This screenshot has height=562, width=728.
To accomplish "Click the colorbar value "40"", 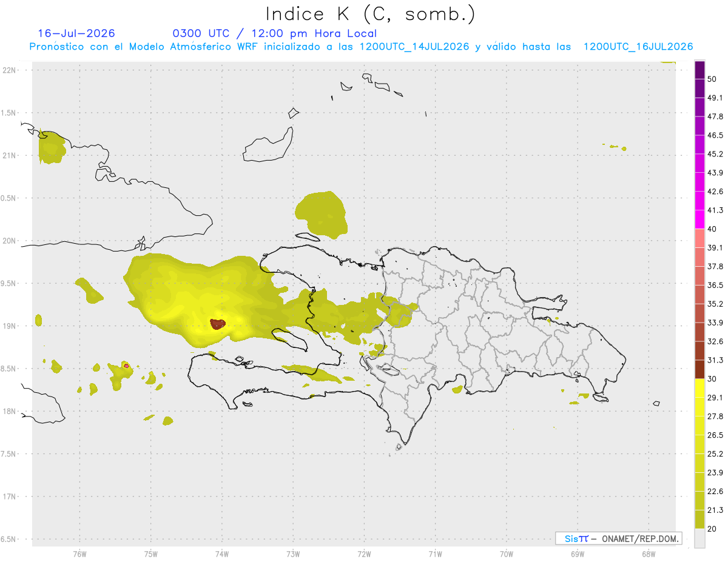I will (712, 229).
